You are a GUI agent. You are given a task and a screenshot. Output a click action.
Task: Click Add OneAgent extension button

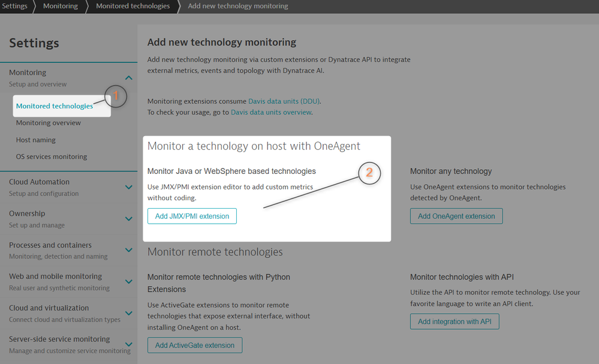[456, 216]
